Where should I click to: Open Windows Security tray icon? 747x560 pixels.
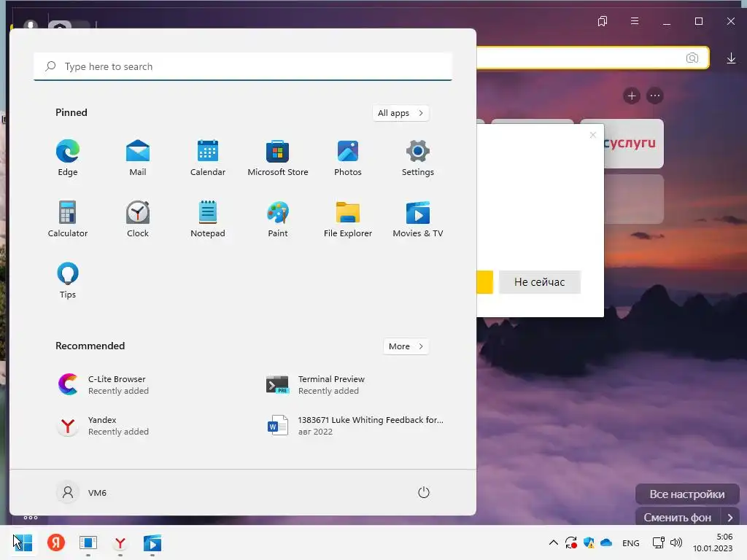coord(589,542)
